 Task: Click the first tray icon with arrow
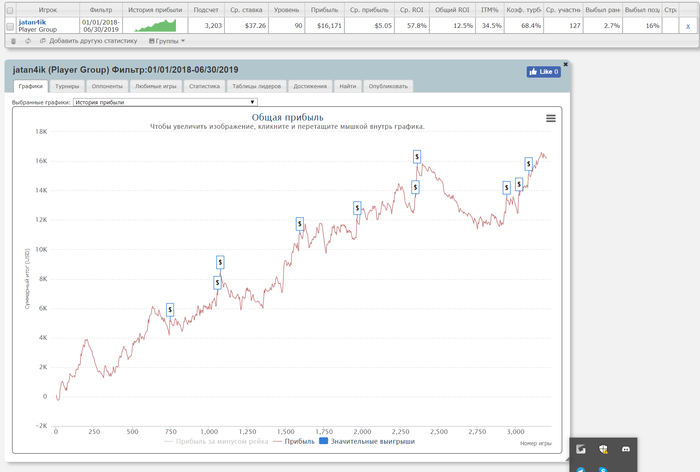pos(581,449)
